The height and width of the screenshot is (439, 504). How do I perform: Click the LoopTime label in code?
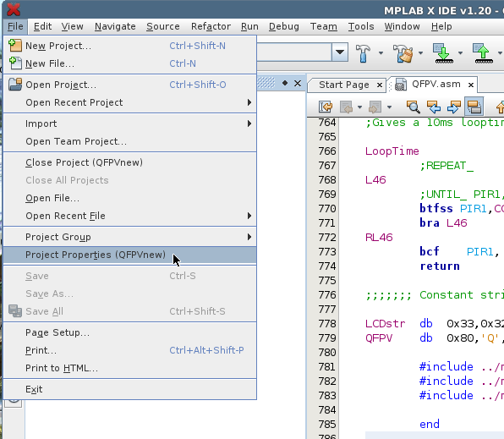392,151
